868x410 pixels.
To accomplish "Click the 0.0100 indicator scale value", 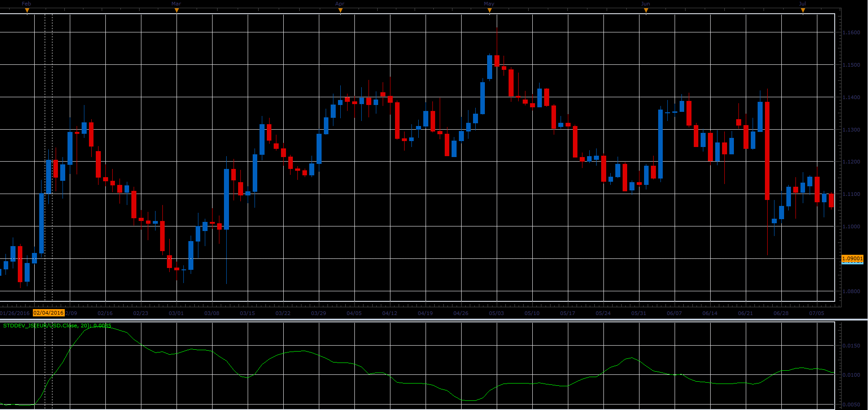I will tap(851, 375).
